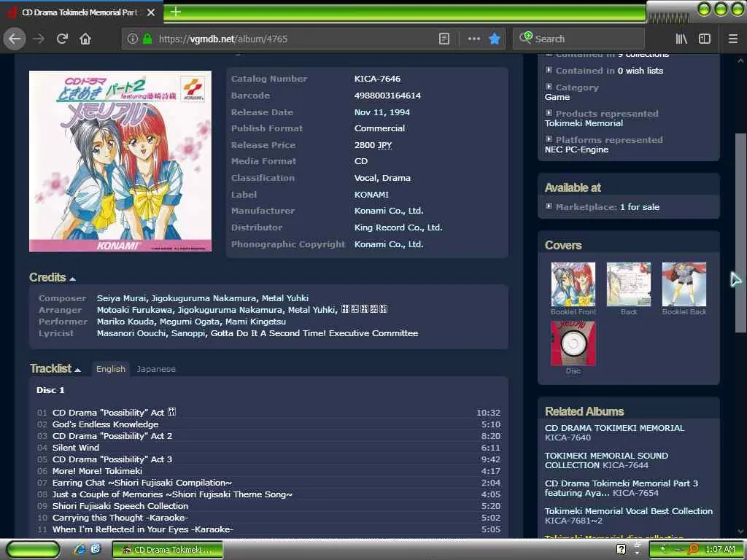Switch tracklist to Japanese tab
The height and width of the screenshot is (560, 747).
(x=156, y=369)
